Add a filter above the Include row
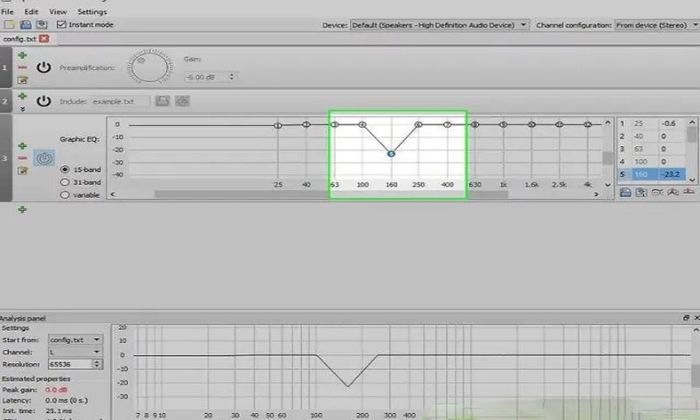The image size is (700, 420). pyautogui.click(x=22, y=96)
